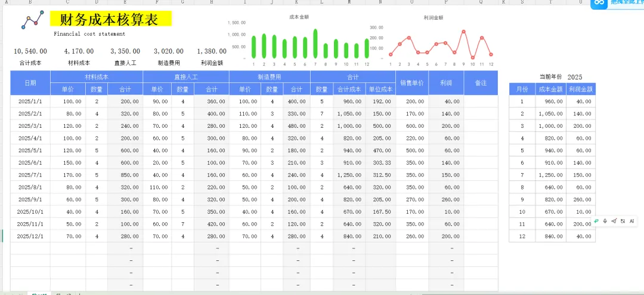Click the green pen icon in floating toolbar

click(596, 221)
